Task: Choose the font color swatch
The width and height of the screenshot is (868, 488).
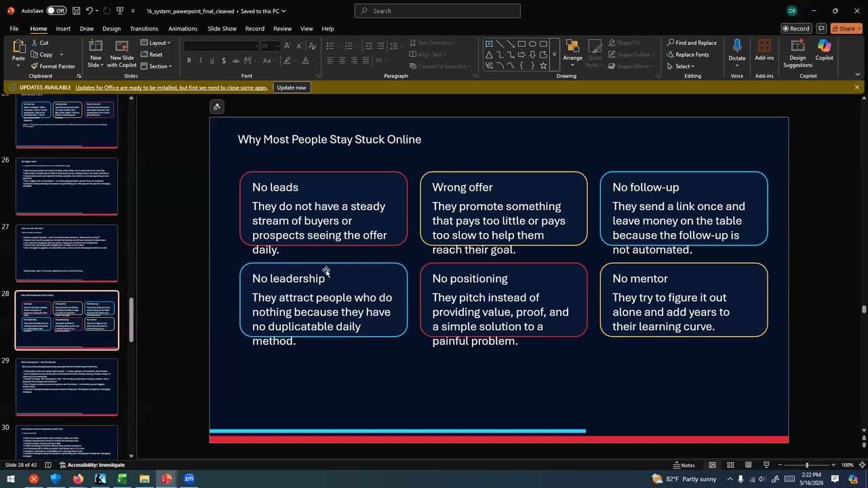Action: click(305, 60)
